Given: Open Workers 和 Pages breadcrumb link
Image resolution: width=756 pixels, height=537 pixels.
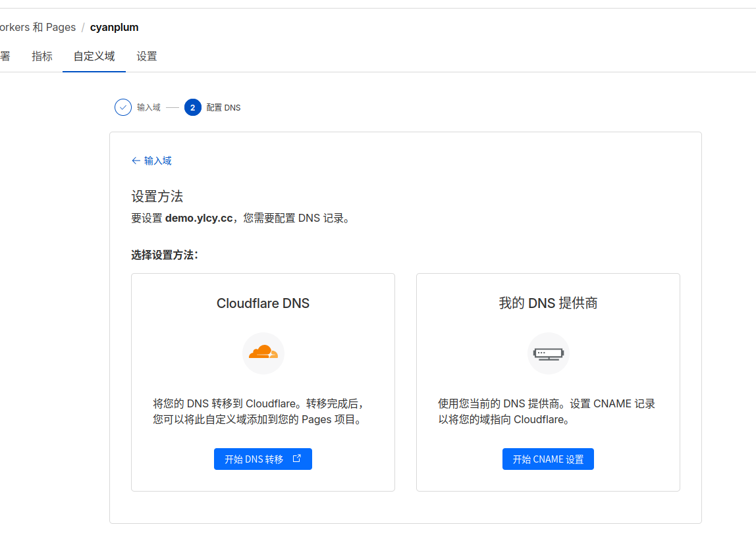Looking at the screenshot, I should [x=38, y=28].
